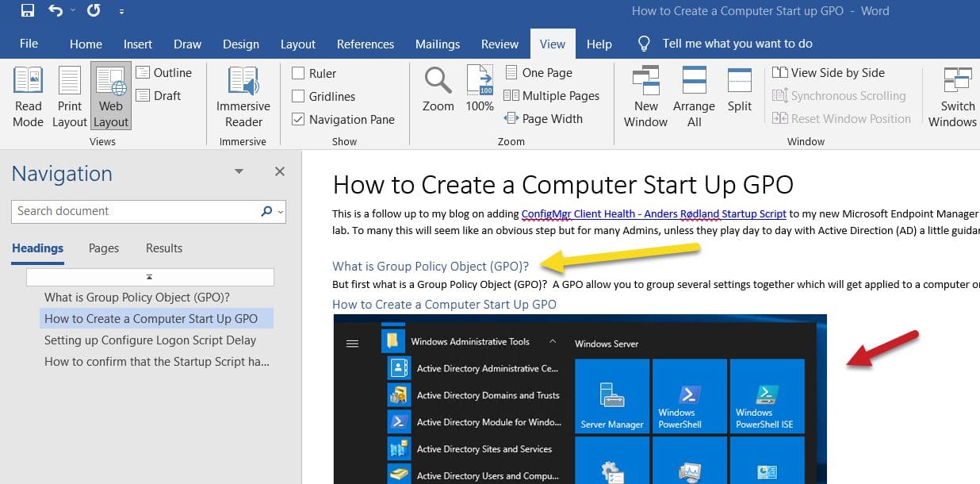980x484 pixels.
Task: Set zoom to 100%
Action: tap(480, 90)
